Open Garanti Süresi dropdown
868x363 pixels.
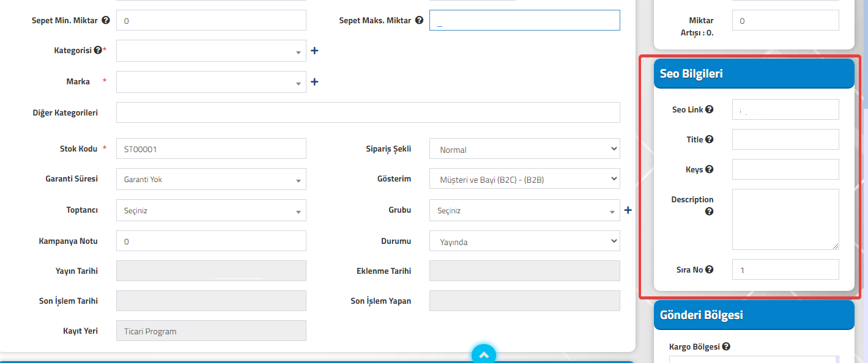(x=211, y=179)
